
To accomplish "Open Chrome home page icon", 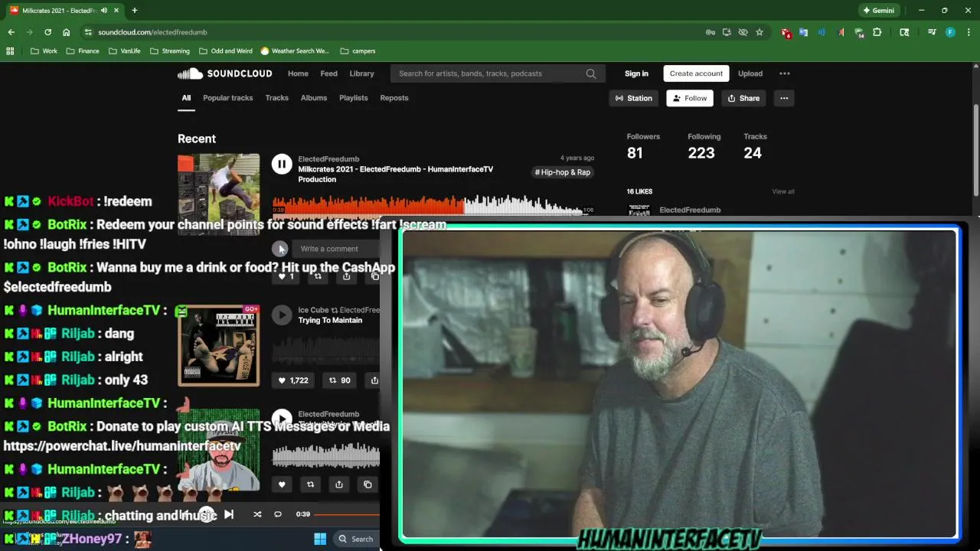I will 67,32.
